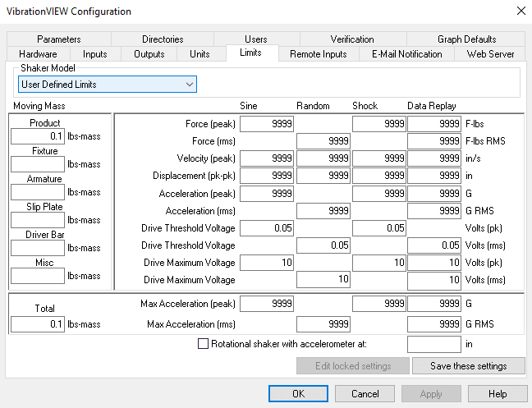The height and width of the screenshot is (408, 532).
Task: Edit Sine Displacement (pk-pk) field
Action: (x=267, y=176)
